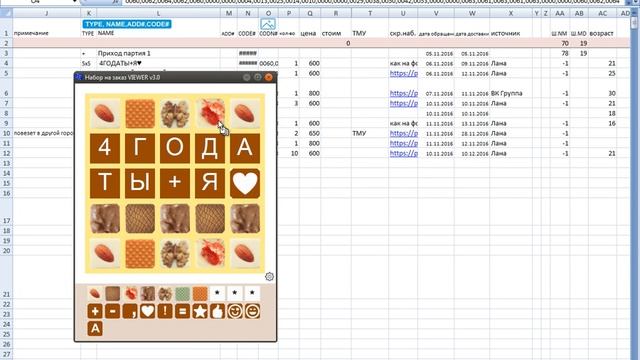The width and height of the screenshot is (640, 360).
Task: Click the picture icon above the CODN# column
Action: point(268,24)
